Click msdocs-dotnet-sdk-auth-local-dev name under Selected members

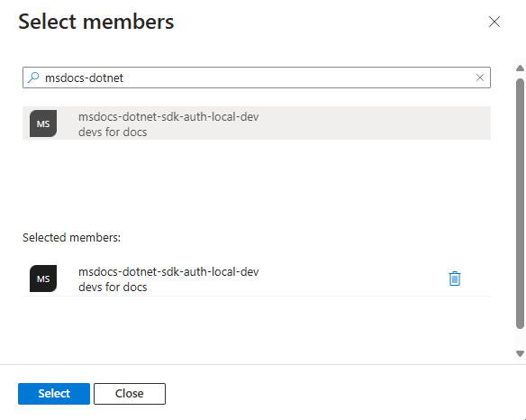tap(168, 271)
